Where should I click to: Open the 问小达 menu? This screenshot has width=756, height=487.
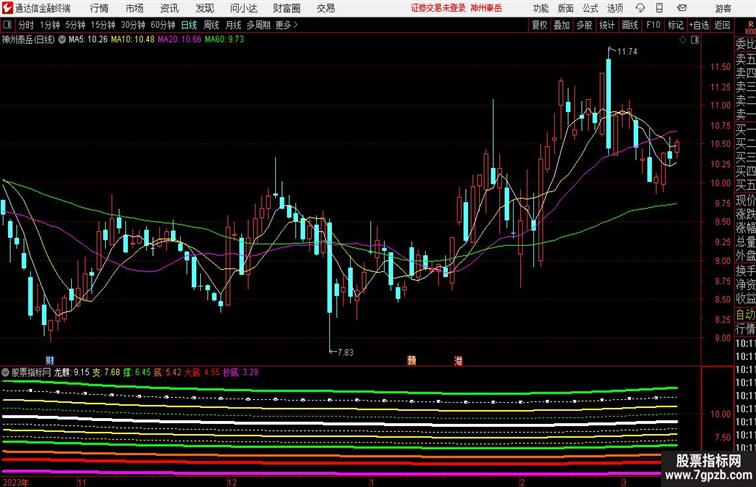(243, 8)
